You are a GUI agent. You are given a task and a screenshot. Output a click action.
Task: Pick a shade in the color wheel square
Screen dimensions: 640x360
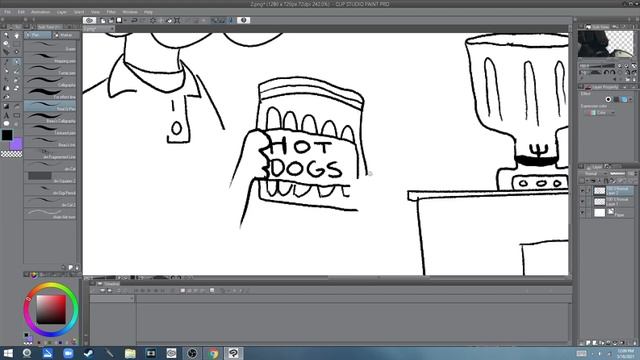click(51, 309)
